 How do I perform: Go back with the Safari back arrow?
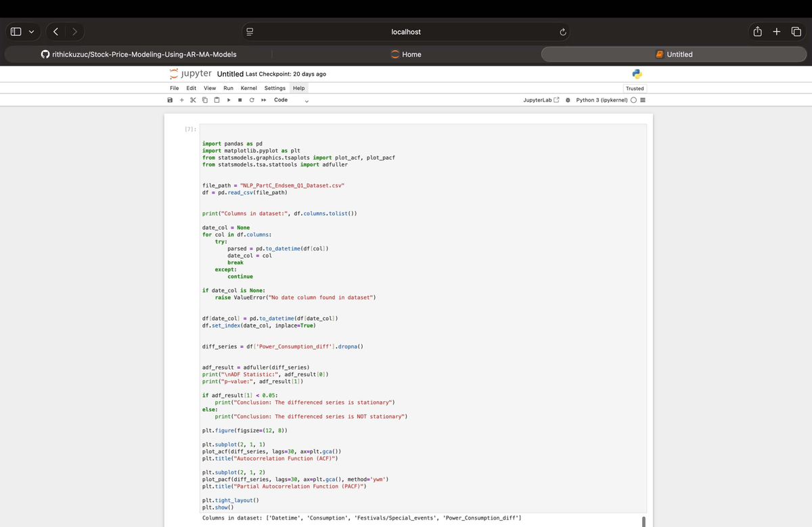tap(56, 32)
